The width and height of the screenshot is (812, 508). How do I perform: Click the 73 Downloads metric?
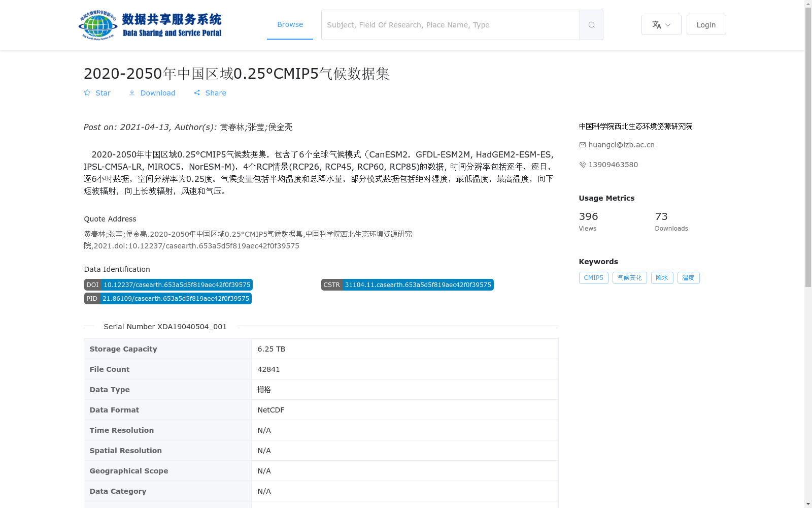671,221
